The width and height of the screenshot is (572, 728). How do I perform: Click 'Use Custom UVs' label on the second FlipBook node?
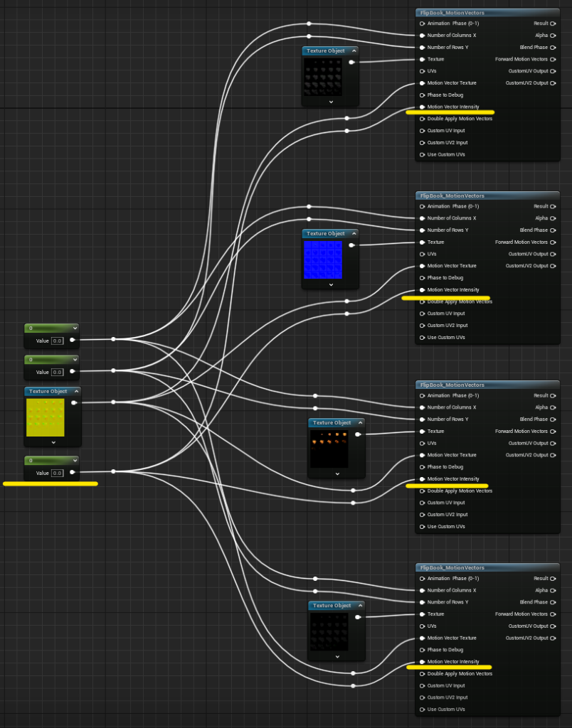coord(446,338)
